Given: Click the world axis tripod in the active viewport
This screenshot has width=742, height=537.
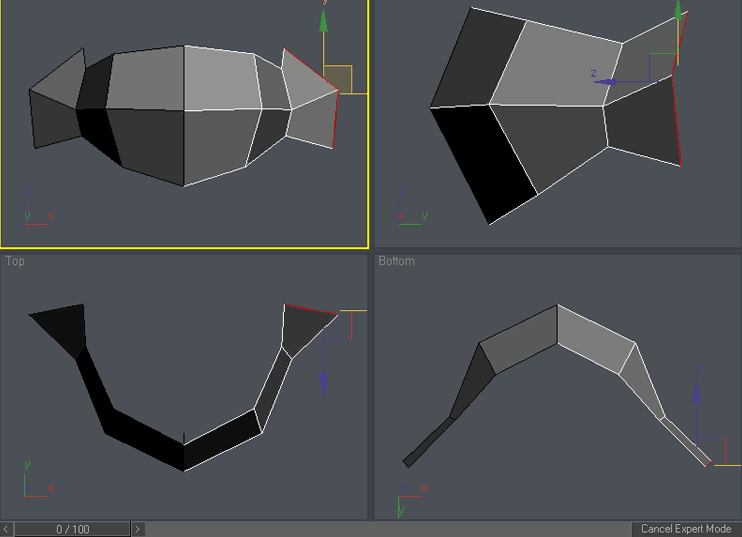Looking at the screenshot, I should tap(33, 217).
